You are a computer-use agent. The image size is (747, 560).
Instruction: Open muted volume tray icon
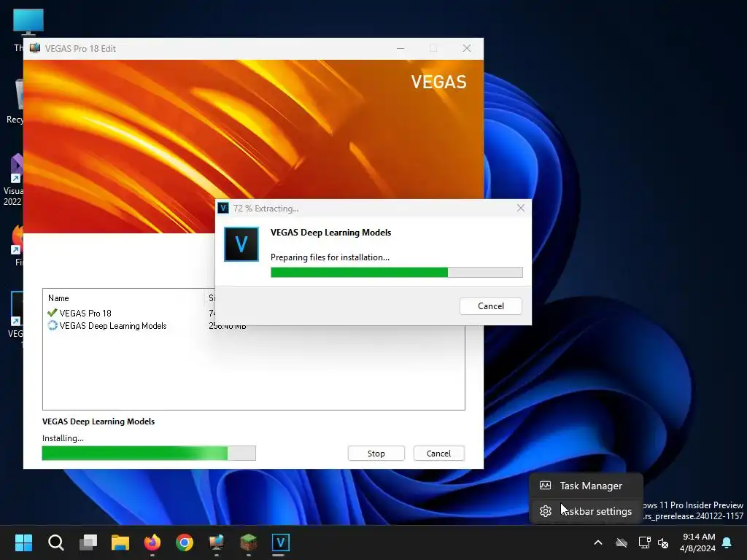point(662,542)
